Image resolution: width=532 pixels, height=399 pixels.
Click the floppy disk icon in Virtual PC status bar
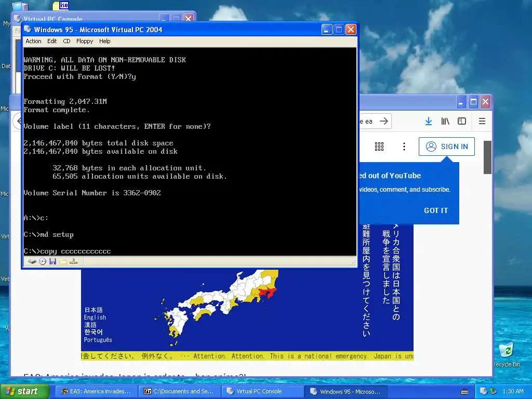point(52,261)
